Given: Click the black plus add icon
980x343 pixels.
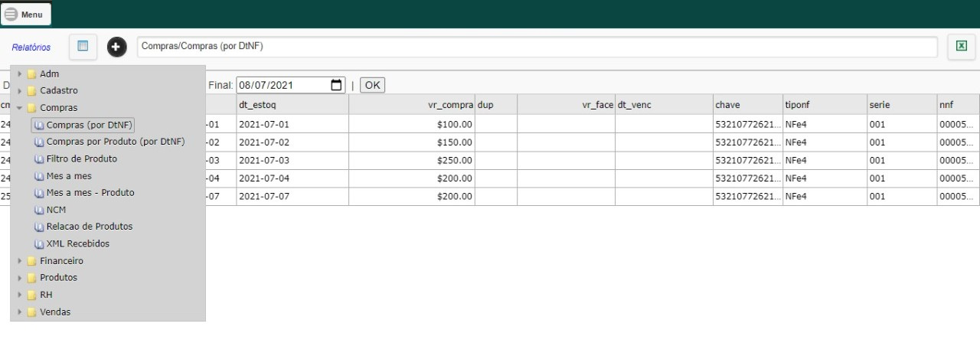Looking at the screenshot, I should (116, 47).
